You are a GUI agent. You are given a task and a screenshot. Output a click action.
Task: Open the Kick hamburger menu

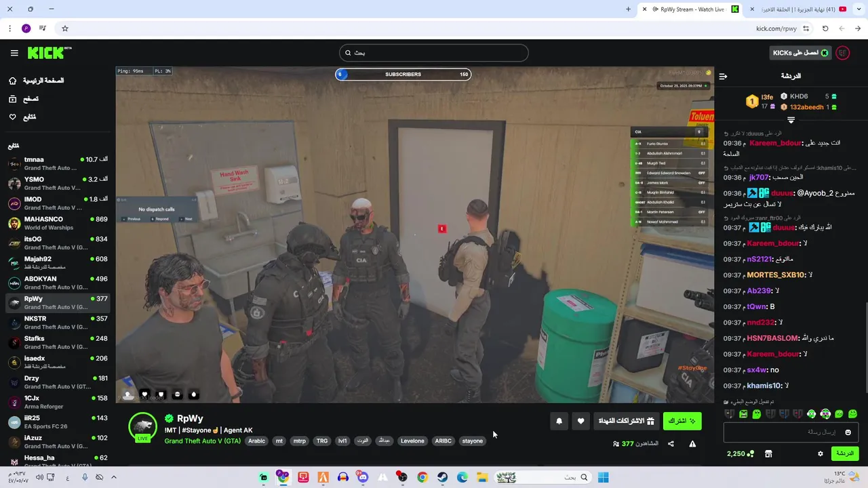click(x=14, y=53)
